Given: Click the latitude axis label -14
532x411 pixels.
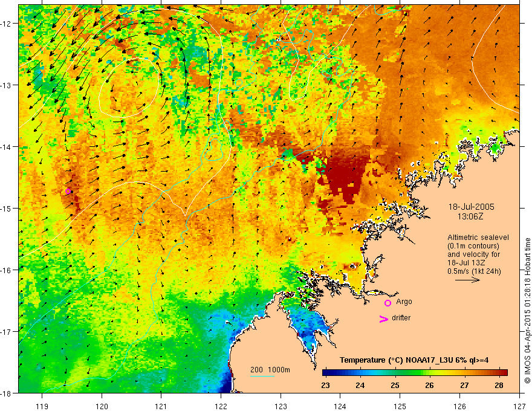Looking at the screenshot, I should pyautogui.click(x=6, y=147).
